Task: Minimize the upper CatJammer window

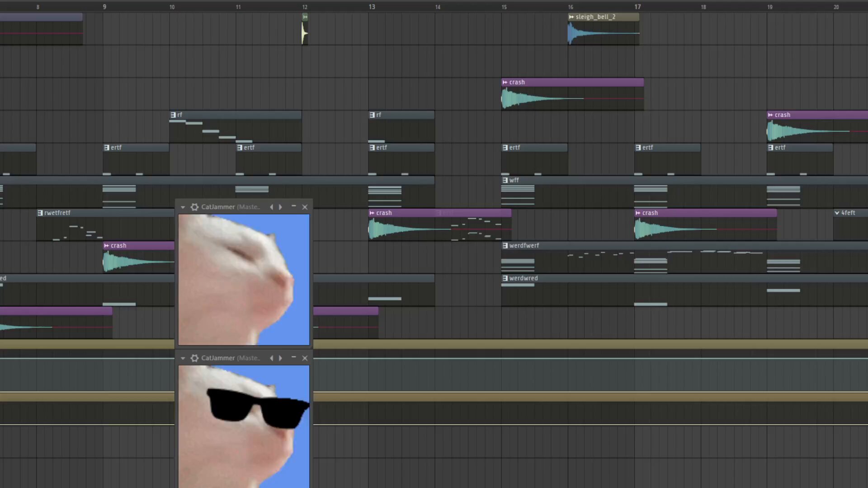Action: click(x=293, y=206)
